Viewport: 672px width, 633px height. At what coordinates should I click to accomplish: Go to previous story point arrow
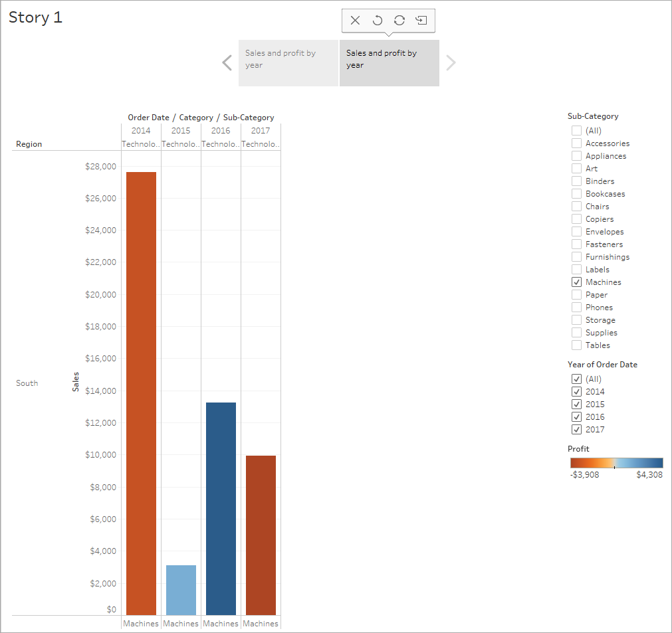pyautogui.click(x=227, y=63)
